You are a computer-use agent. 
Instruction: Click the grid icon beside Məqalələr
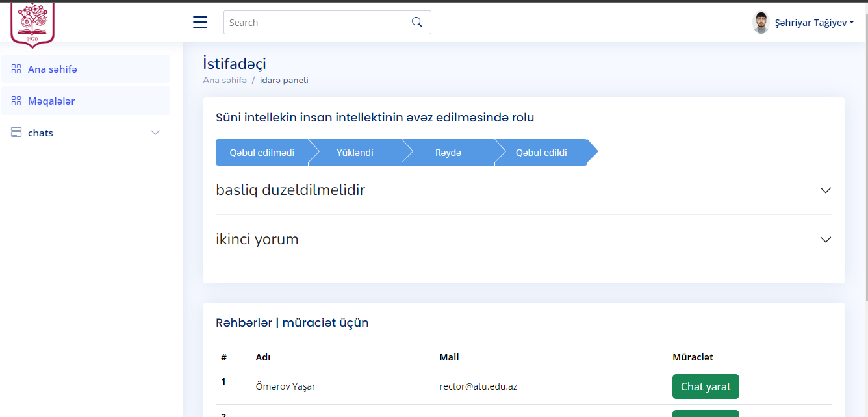(16, 101)
